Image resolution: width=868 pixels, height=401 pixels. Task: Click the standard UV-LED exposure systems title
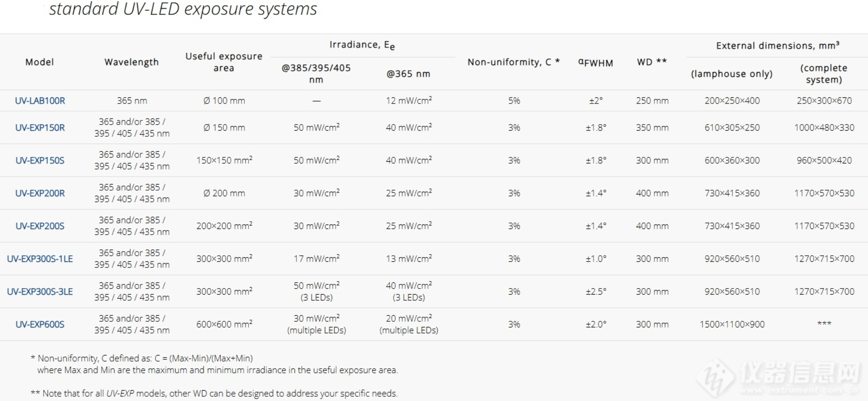click(183, 9)
